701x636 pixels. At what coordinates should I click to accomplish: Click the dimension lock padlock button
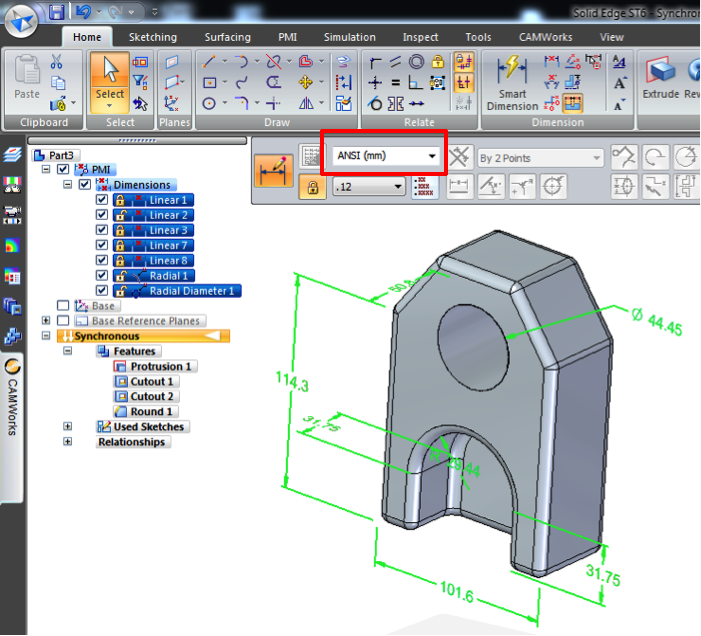click(313, 187)
